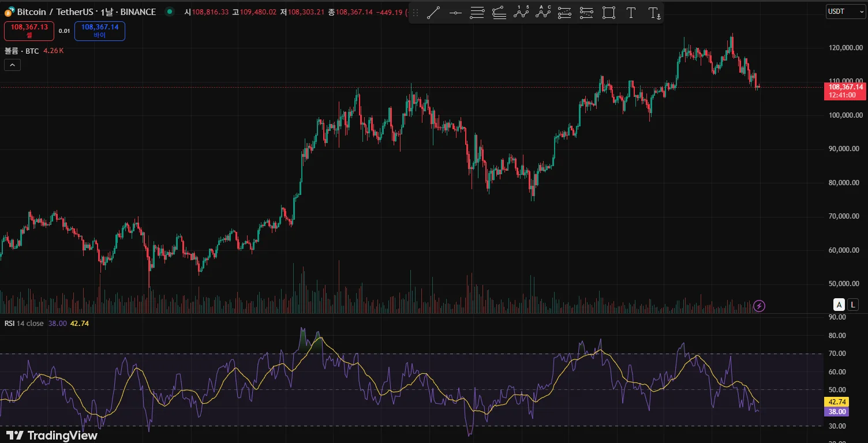Toggle log scale with the L button
This screenshot has height=443, width=868.
[x=854, y=305]
